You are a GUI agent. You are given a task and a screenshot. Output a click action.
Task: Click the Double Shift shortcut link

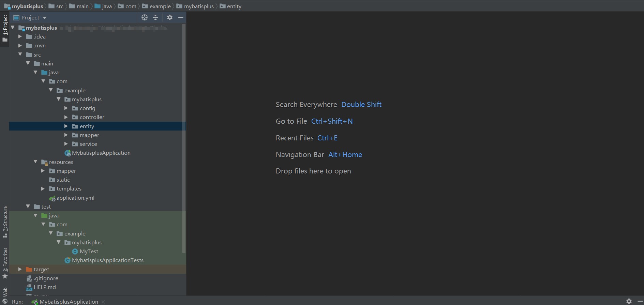click(361, 105)
